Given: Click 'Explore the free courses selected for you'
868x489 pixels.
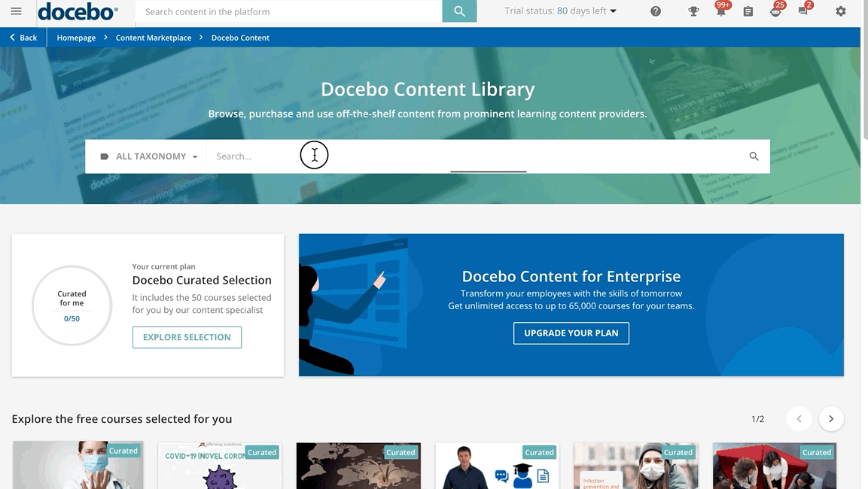Looking at the screenshot, I should [x=122, y=419].
